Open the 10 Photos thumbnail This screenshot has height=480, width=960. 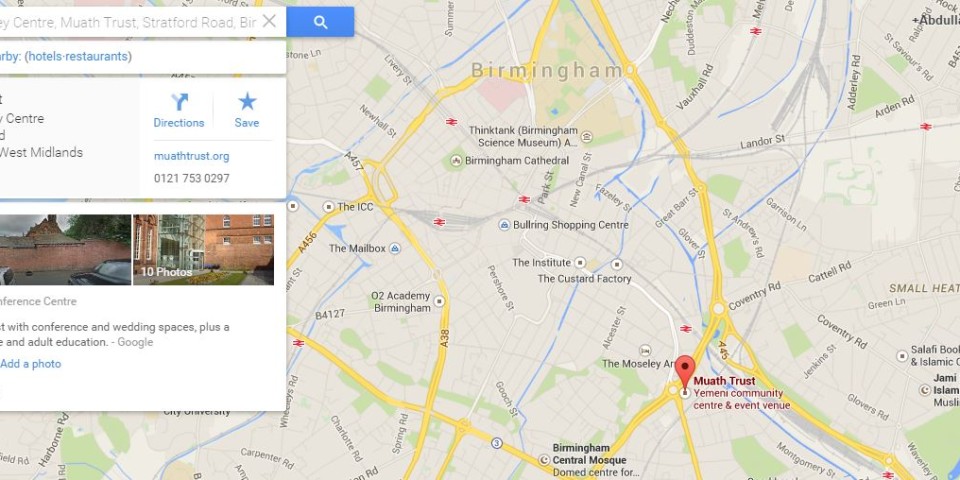pos(203,250)
